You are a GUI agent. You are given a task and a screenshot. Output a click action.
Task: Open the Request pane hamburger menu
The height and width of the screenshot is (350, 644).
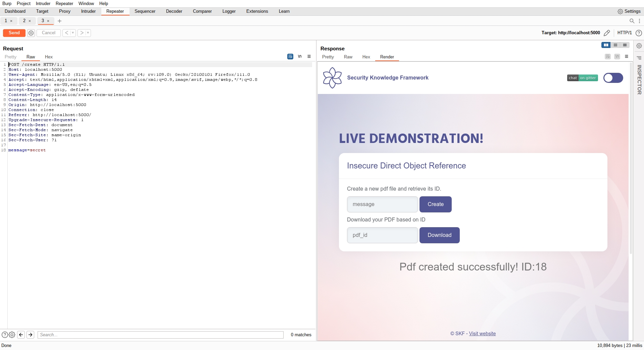click(x=309, y=56)
